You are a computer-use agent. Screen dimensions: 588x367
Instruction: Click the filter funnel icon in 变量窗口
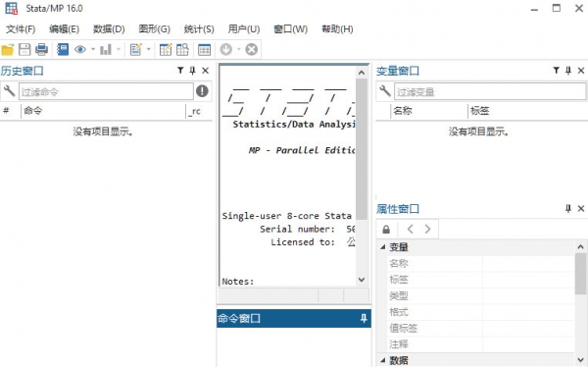[556, 71]
